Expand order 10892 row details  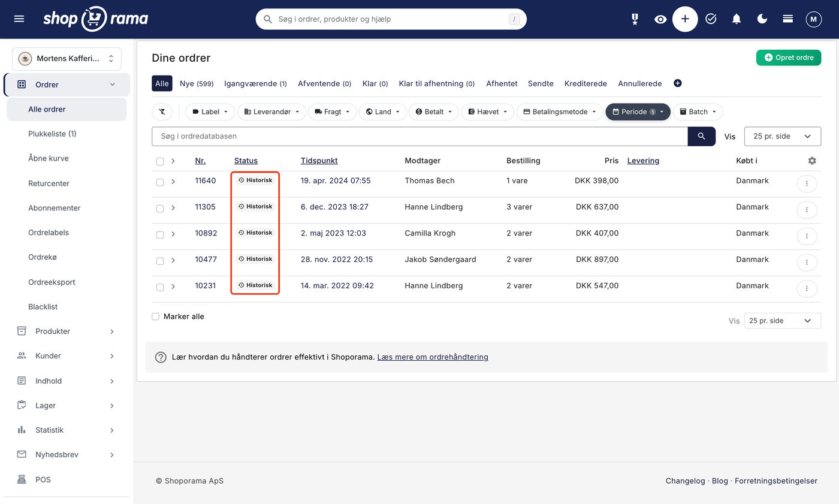click(x=173, y=234)
